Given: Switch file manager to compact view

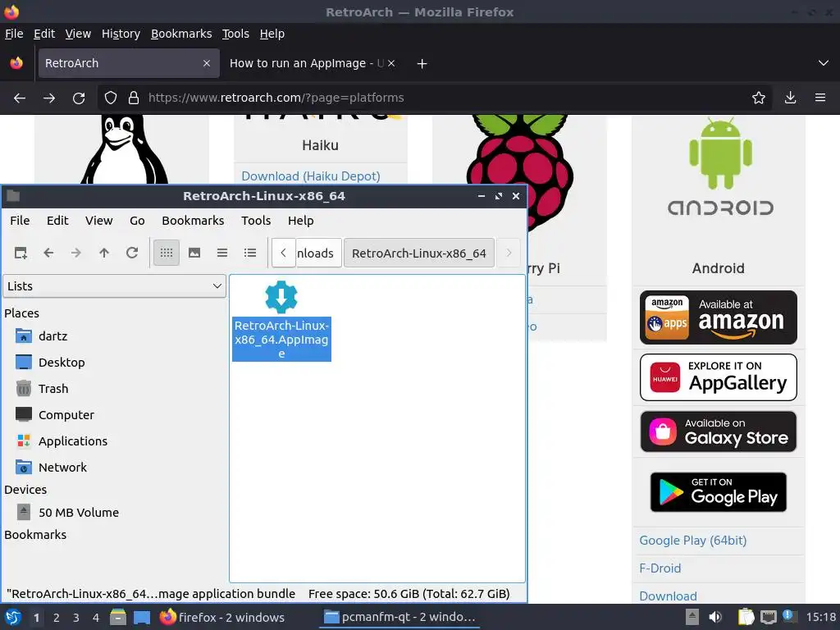Looking at the screenshot, I should point(222,253).
